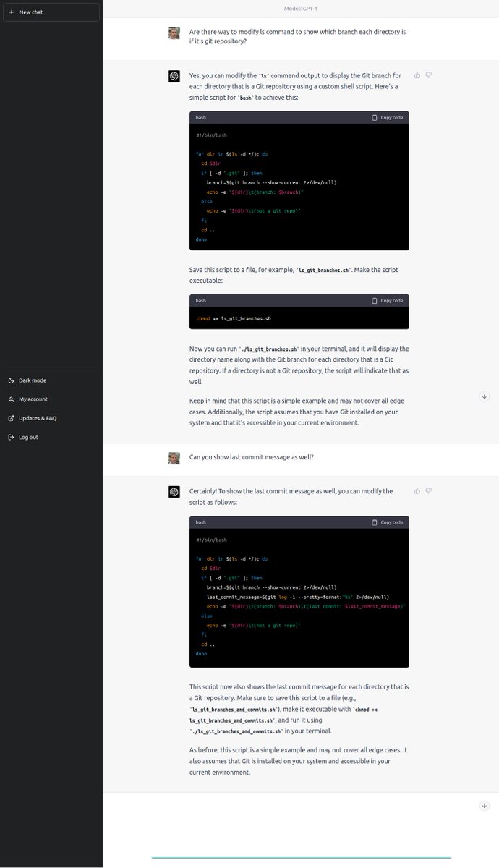Click 'Can you show last commit message as well?'
Screen dimensions: 499x868
pyautogui.click(x=252, y=457)
